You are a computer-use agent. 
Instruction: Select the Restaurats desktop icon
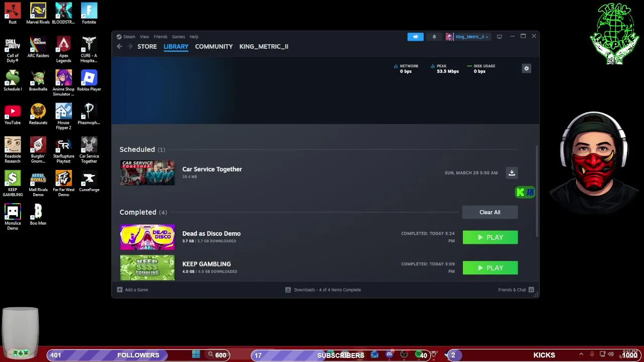coord(38,114)
